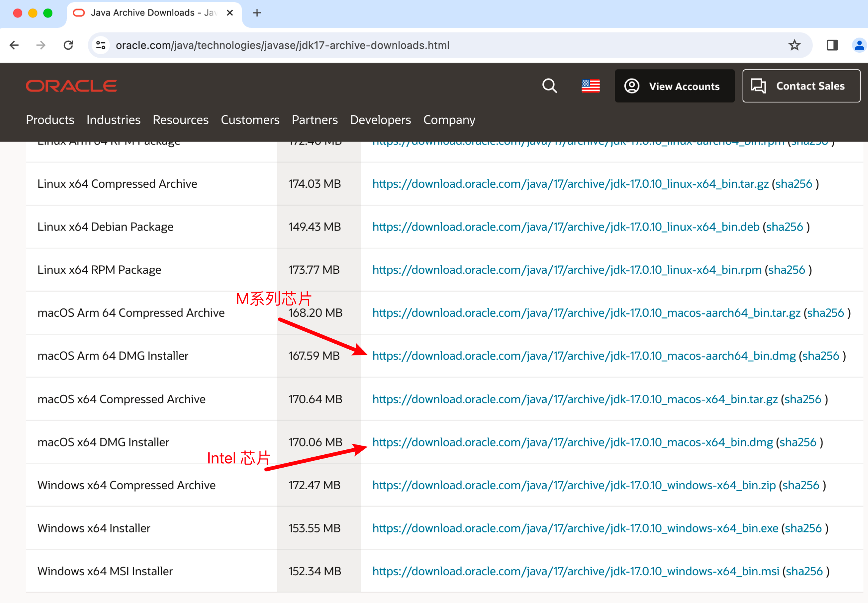Click the browser forward arrow

pyautogui.click(x=41, y=45)
